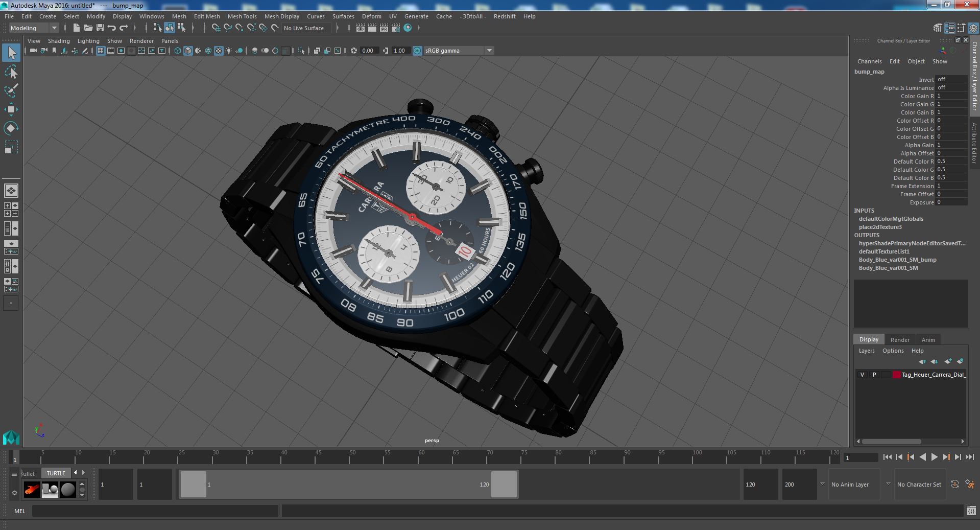Click the red layer color swatch

tap(896, 375)
